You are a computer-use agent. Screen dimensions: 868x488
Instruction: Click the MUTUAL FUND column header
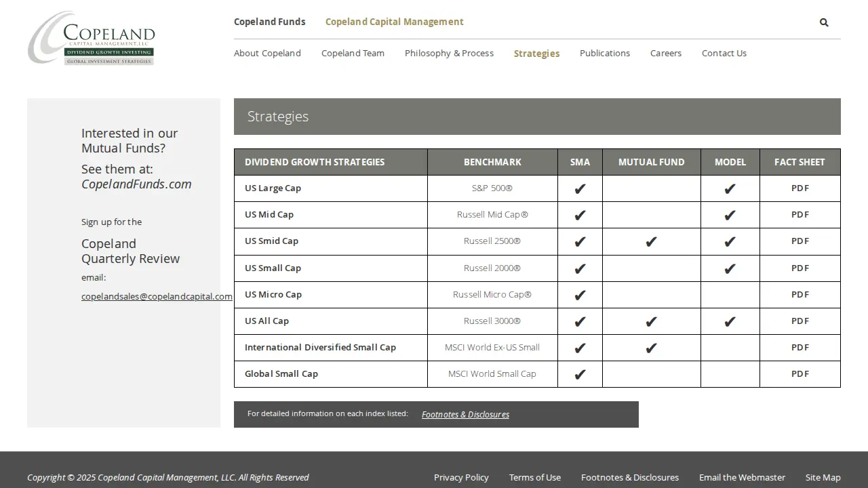(652, 162)
